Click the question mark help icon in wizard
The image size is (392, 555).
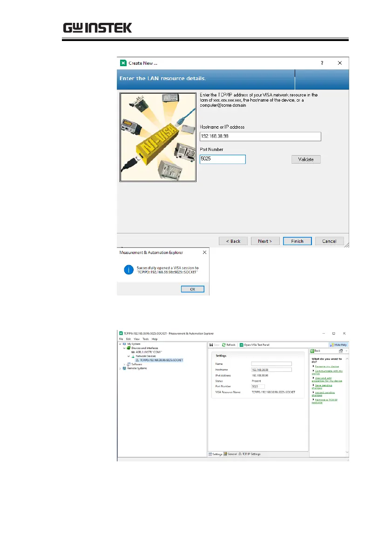322,63
